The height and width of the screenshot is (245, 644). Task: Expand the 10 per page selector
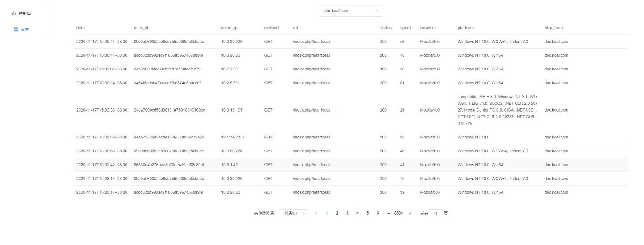coord(293,213)
